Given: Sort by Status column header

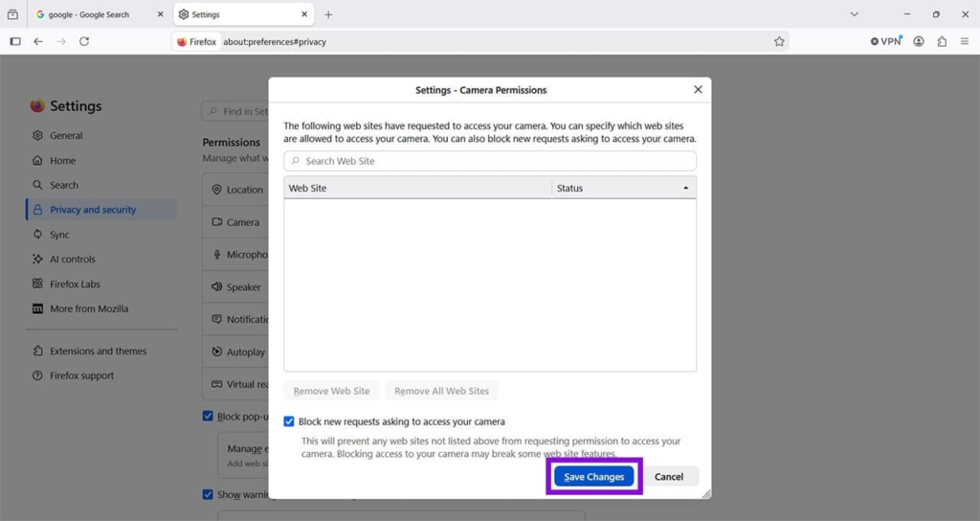Looking at the screenshot, I should [624, 188].
